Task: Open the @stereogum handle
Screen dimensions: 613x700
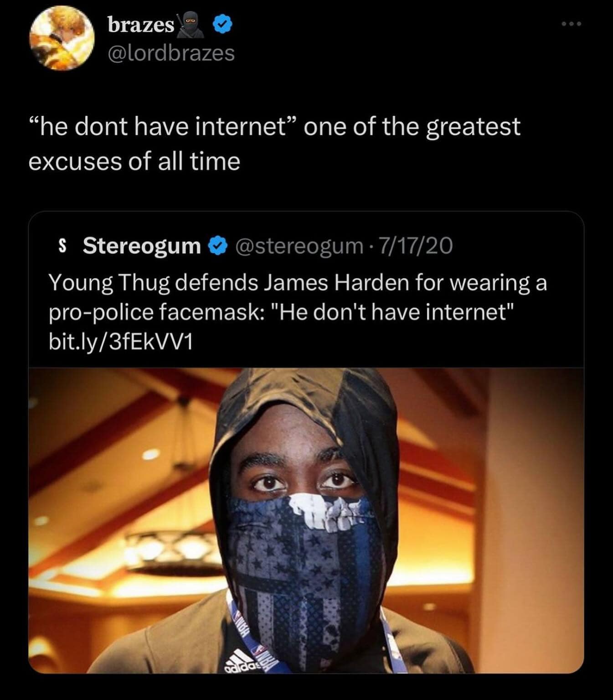Action: 299,246
